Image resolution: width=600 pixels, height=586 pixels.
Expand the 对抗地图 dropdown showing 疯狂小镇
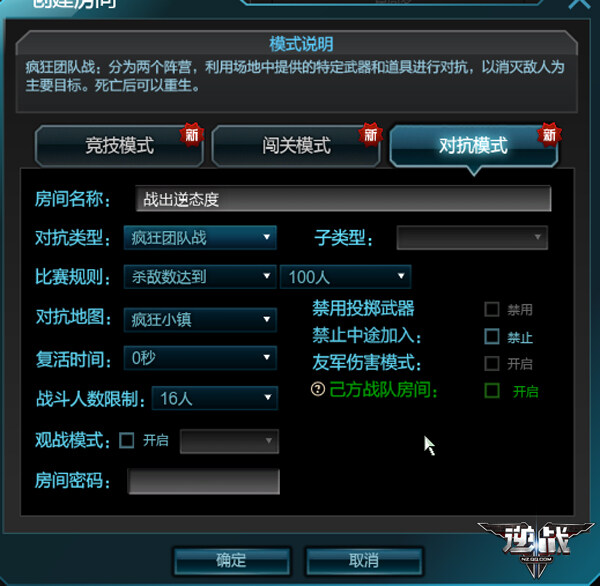(200, 320)
